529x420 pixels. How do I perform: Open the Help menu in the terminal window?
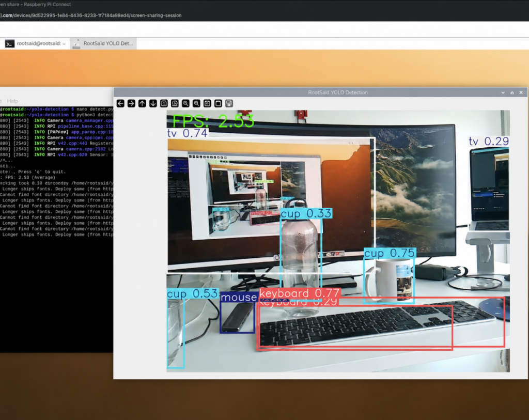[12, 101]
